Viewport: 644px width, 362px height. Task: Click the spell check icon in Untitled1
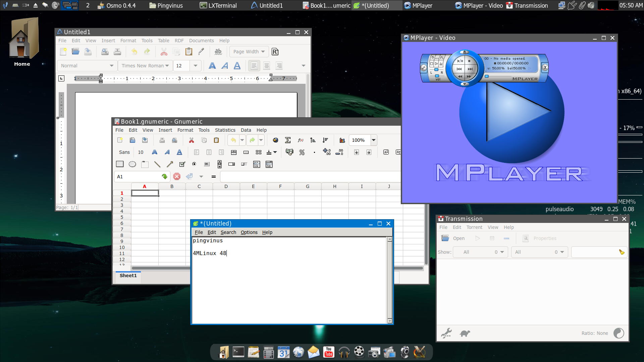pyautogui.click(x=218, y=52)
